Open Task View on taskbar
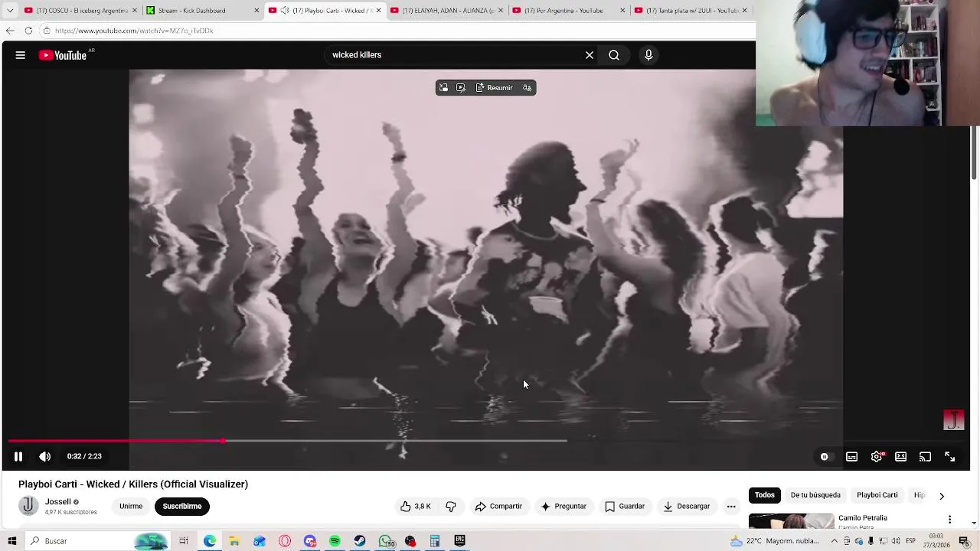Image resolution: width=980 pixels, height=551 pixels. [x=184, y=541]
